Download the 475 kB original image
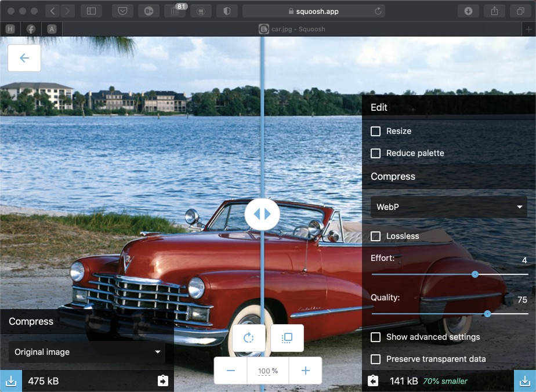This screenshot has height=392, width=536. [10, 381]
